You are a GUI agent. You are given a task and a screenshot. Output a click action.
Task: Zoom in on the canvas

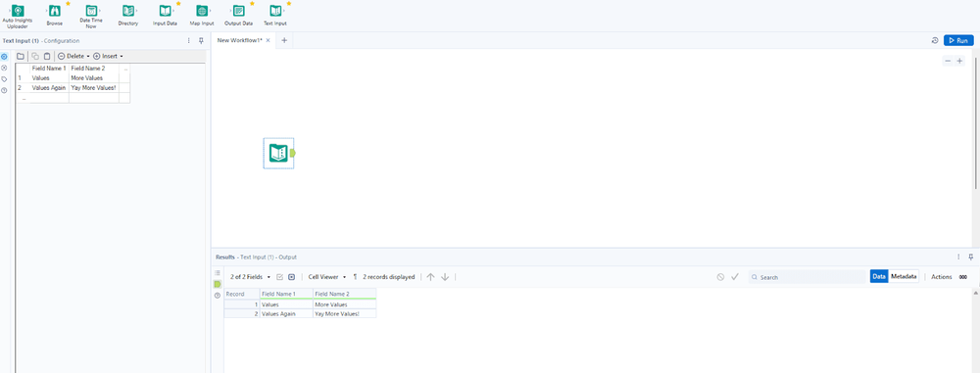(x=960, y=61)
